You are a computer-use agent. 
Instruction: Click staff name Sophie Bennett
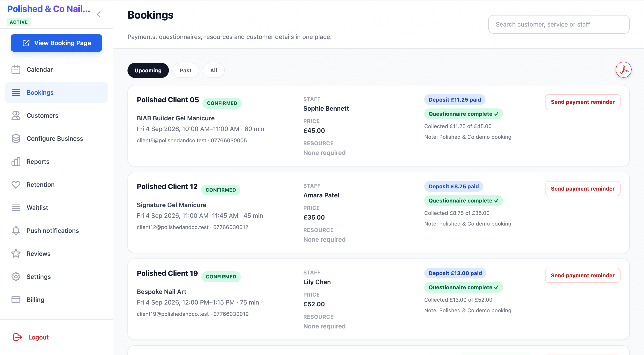326,108
